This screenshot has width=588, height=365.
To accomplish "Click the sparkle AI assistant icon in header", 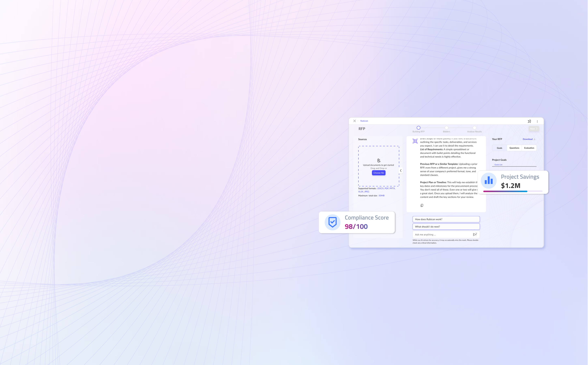I will click(x=529, y=121).
